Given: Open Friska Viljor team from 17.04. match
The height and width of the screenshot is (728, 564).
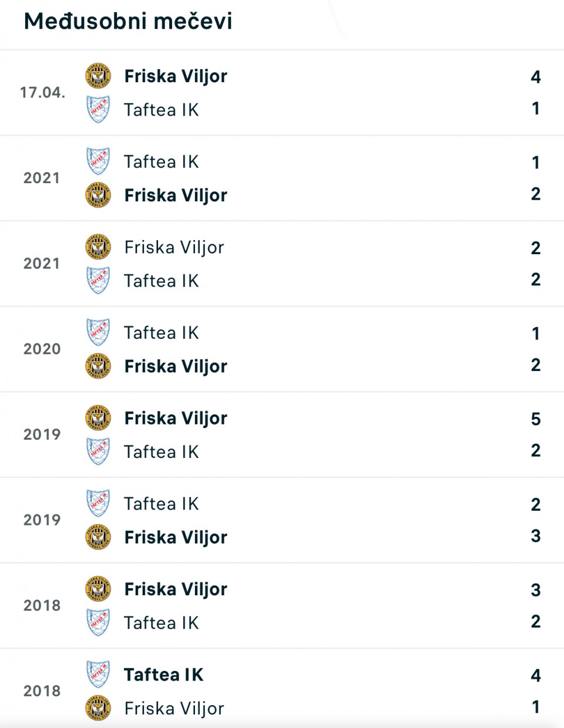Looking at the screenshot, I should [x=176, y=76].
